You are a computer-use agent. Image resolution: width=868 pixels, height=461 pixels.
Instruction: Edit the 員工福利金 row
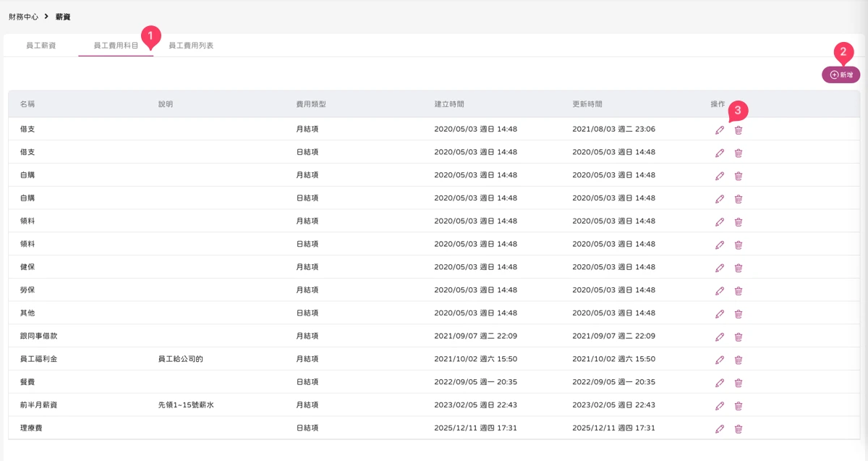(720, 360)
